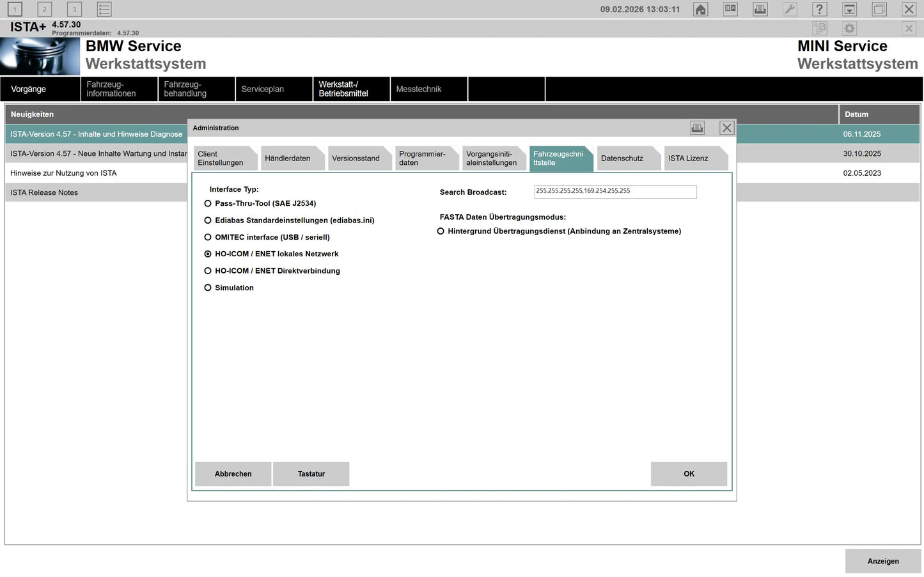
Task: Select Pass-Thru-Tool (SAE J2534) interface
Action: (x=208, y=204)
